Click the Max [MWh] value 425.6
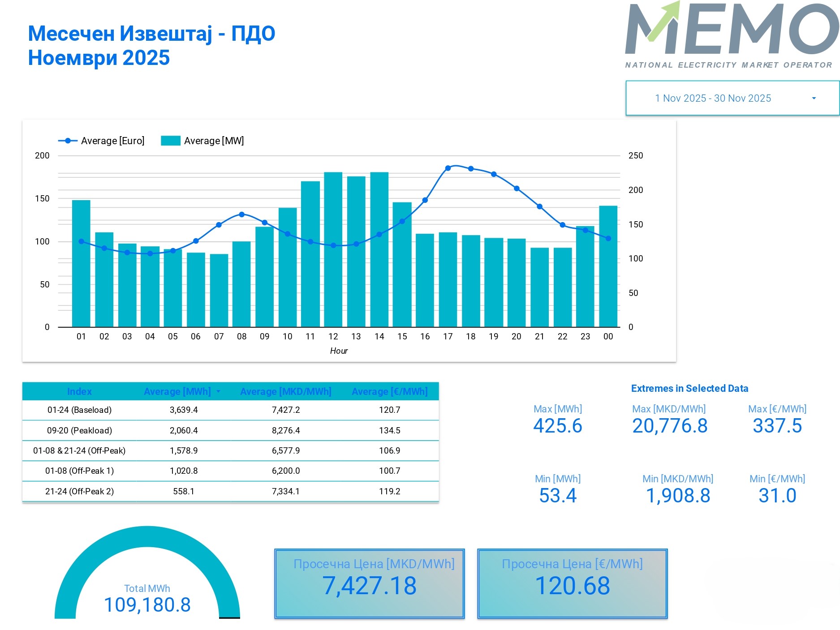840x630 pixels. pos(557,426)
